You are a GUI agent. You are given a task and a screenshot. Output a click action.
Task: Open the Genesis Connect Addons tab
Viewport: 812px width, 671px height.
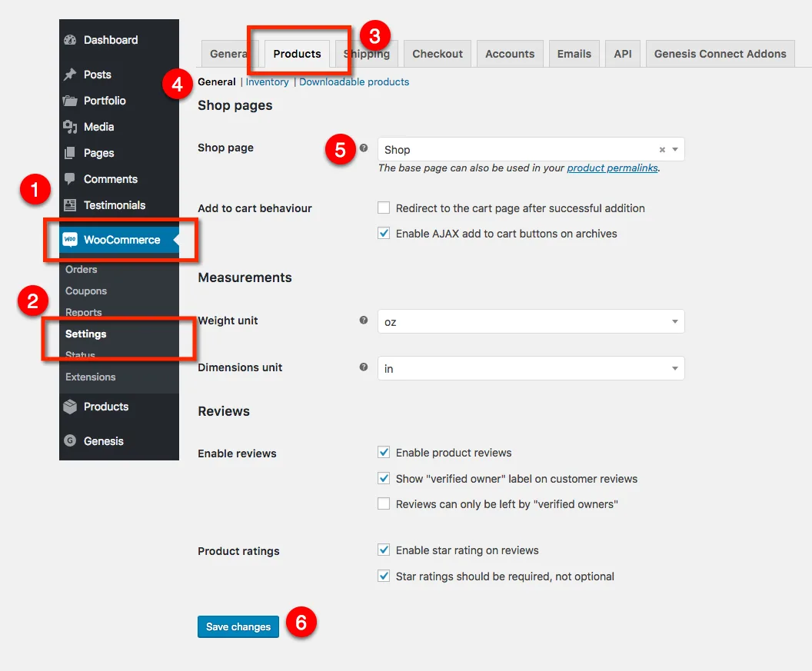[x=720, y=54]
